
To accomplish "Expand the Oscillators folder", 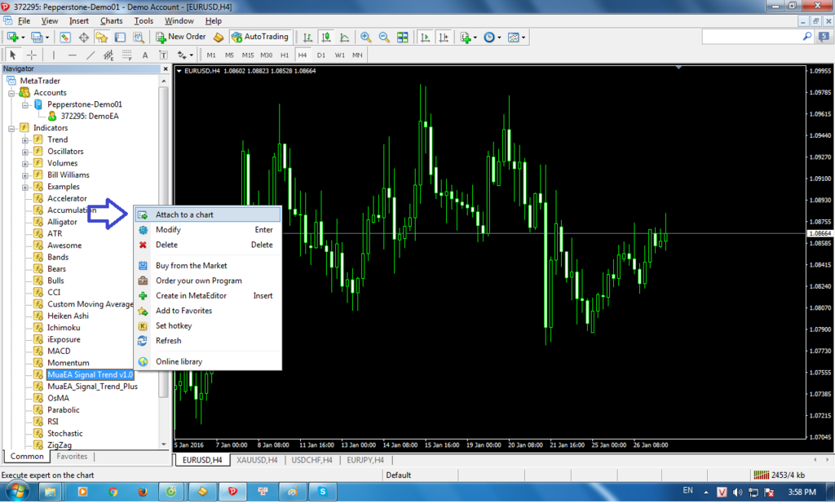I will [x=25, y=152].
